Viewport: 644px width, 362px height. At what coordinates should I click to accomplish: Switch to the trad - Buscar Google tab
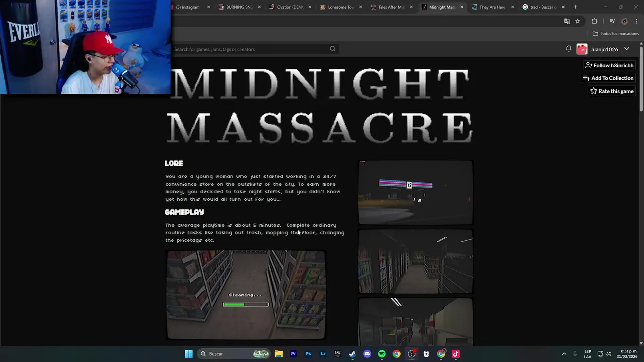pyautogui.click(x=542, y=7)
